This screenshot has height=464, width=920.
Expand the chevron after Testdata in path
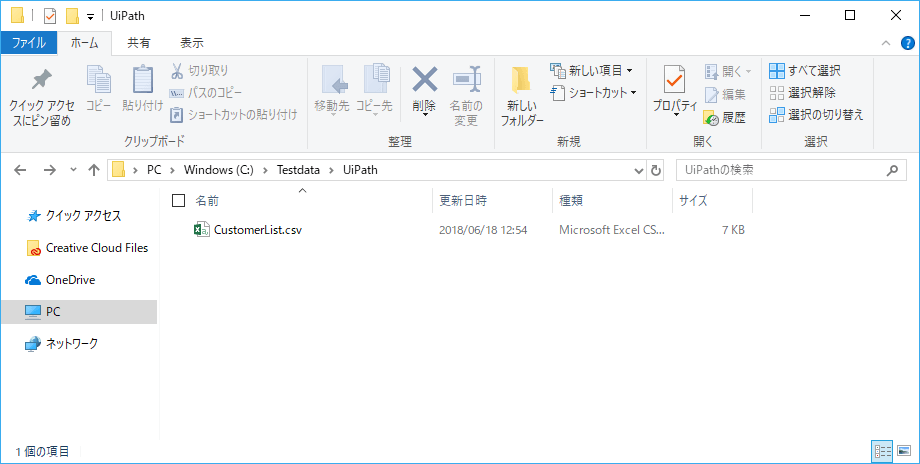331,170
